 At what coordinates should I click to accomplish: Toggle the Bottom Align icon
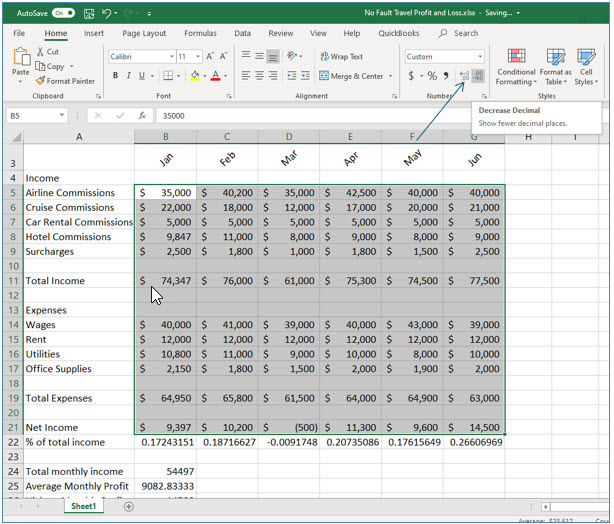273,57
